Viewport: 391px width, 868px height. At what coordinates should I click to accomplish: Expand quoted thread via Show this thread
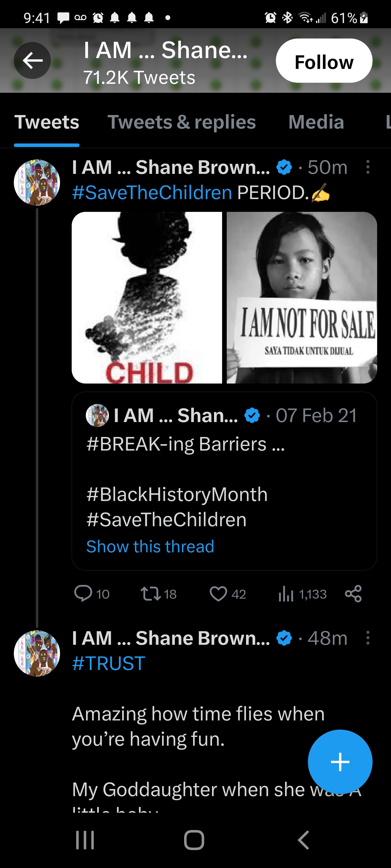click(x=150, y=546)
